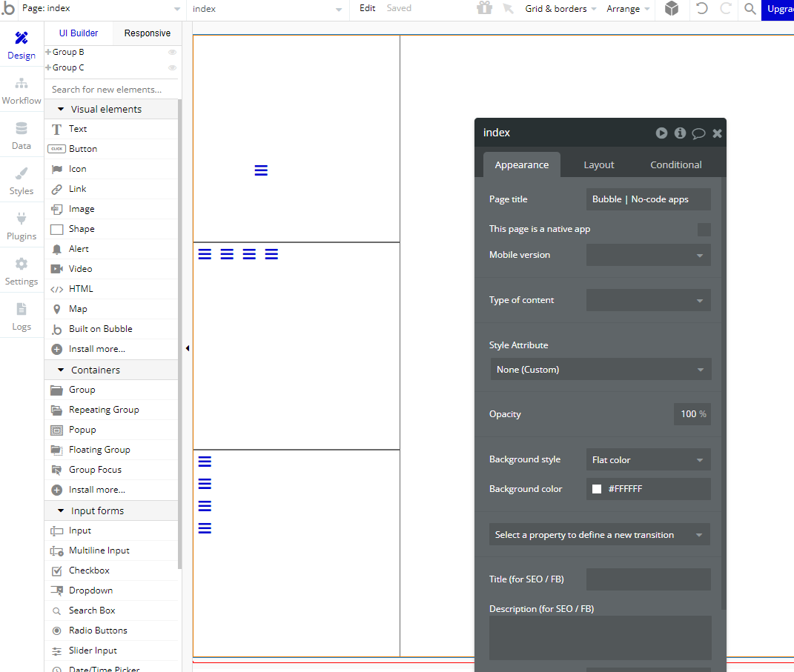794x672 pixels.
Task: Open the Background style dropdown
Action: [648, 460]
